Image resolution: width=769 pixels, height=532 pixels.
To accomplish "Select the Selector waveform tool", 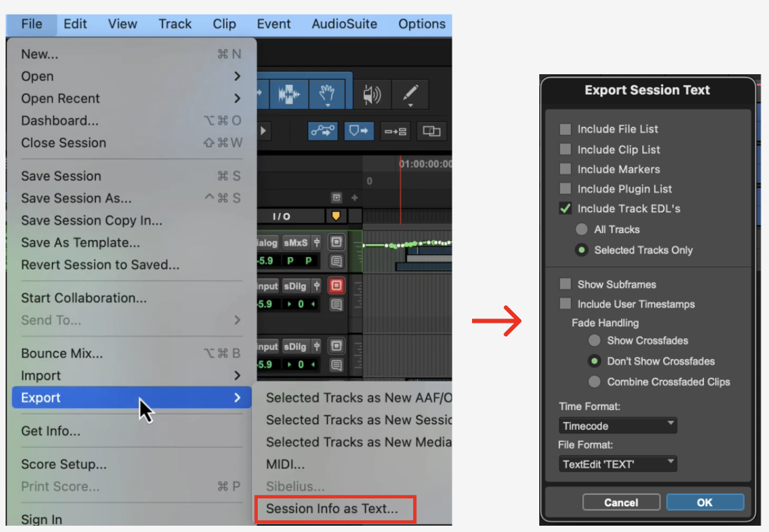I will click(290, 94).
